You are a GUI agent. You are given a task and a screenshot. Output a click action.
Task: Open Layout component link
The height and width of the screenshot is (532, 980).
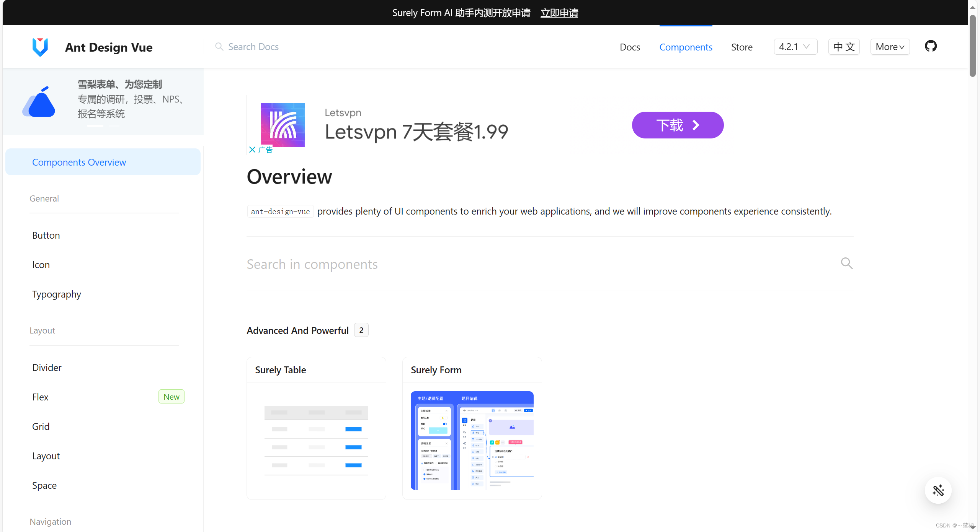(46, 456)
